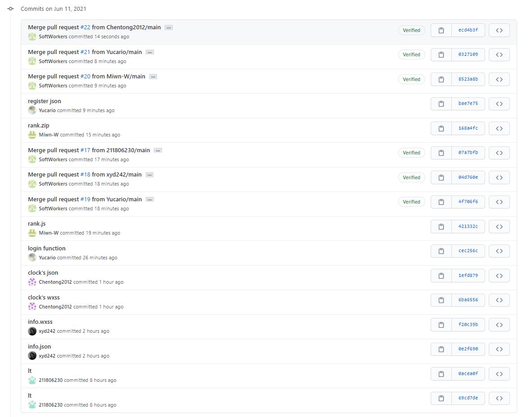Open Chentong2012's profile from clock's wxss commit
This screenshot has height=417, width=532.
coord(55,307)
